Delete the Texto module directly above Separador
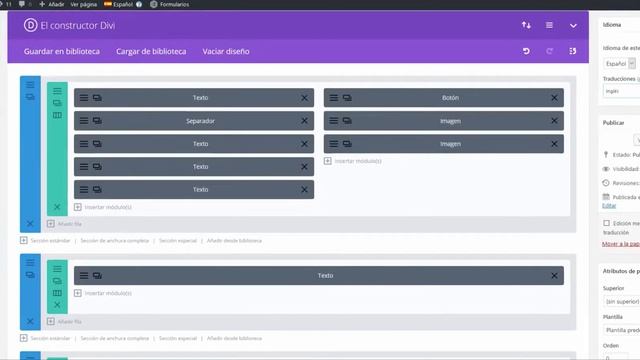640x360 pixels. pos(304,98)
